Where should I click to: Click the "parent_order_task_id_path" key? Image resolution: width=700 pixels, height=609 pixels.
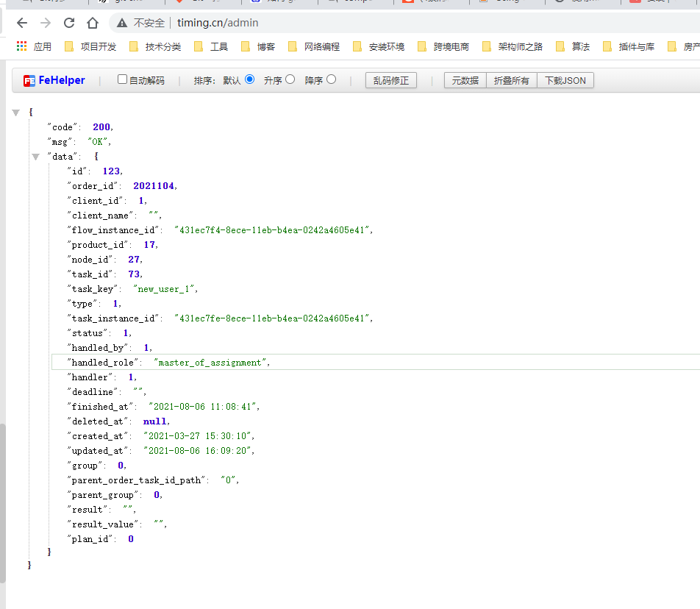click(x=136, y=480)
